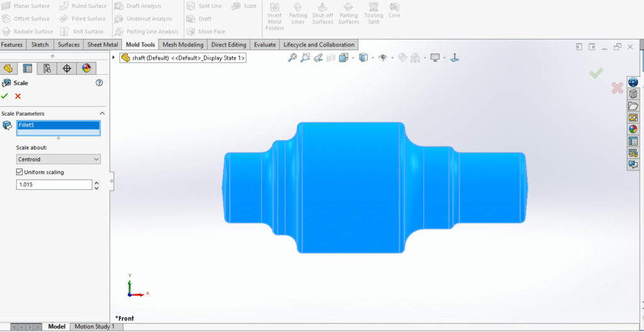The height and width of the screenshot is (332, 644).
Task: Open Design Library task pane tab
Action: coord(633,94)
